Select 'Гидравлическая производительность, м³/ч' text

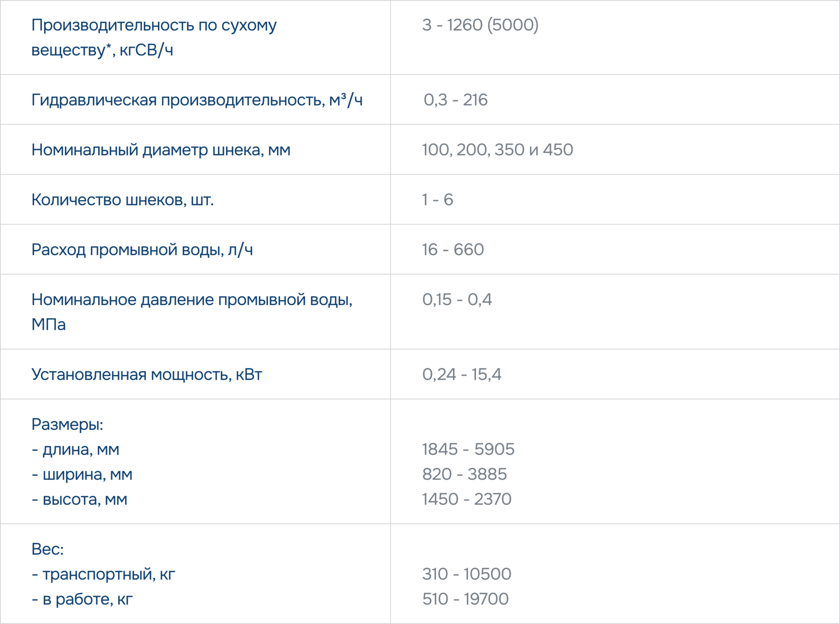tap(196, 100)
